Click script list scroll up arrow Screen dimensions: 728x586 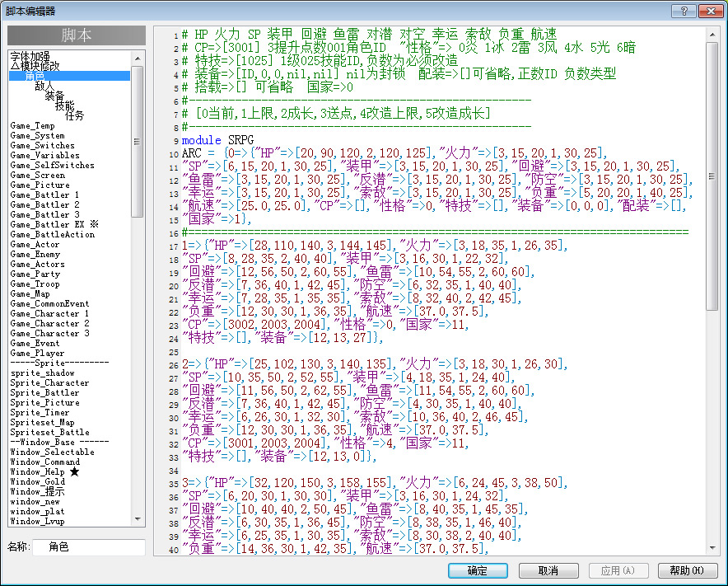(138, 59)
